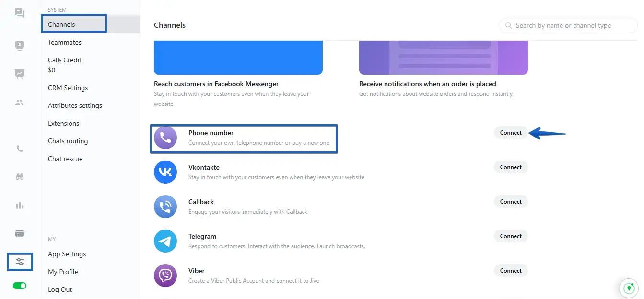Click the credit card billing icon
The height and width of the screenshot is (299, 644).
20,233
